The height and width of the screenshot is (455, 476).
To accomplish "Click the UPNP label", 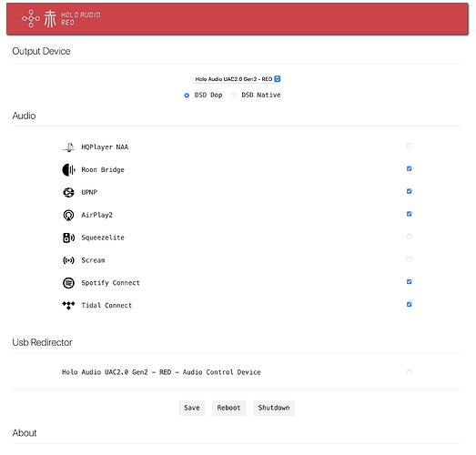I will (x=89, y=192).
